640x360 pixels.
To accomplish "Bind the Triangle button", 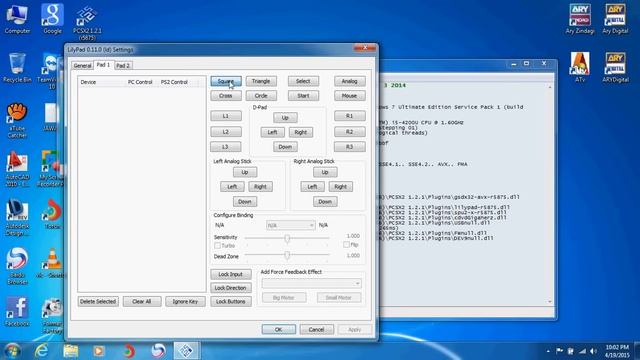I will point(261,81).
